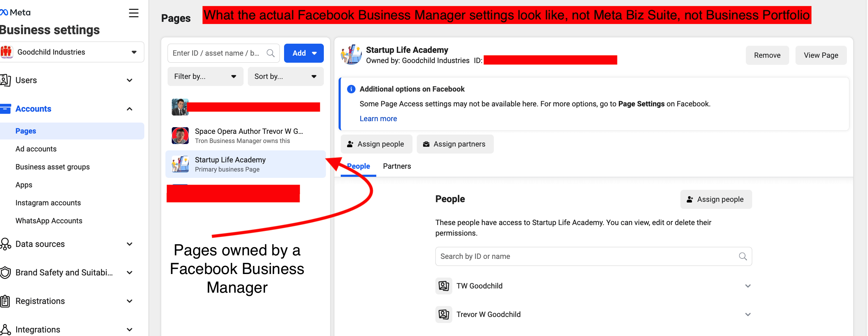This screenshot has width=868, height=336.
Task: Click the Trevor W Goodchild person icon
Action: coord(444,315)
